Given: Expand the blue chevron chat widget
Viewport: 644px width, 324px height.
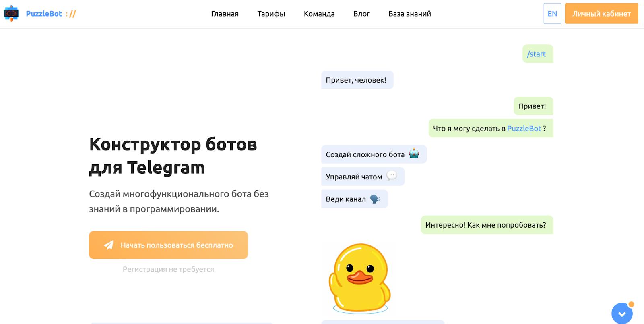Looking at the screenshot, I should click(x=622, y=314).
